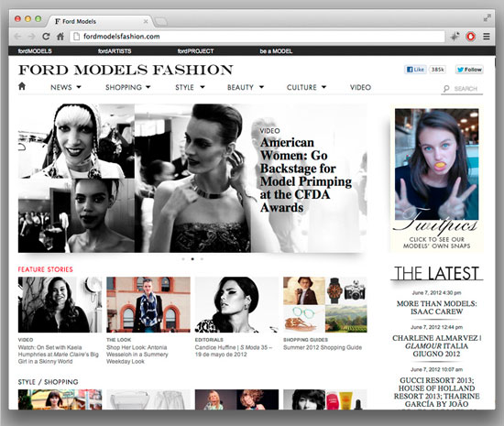Open Candice Huffine S Moda 35 link
The width and height of the screenshot is (504, 426).
[234, 351]
